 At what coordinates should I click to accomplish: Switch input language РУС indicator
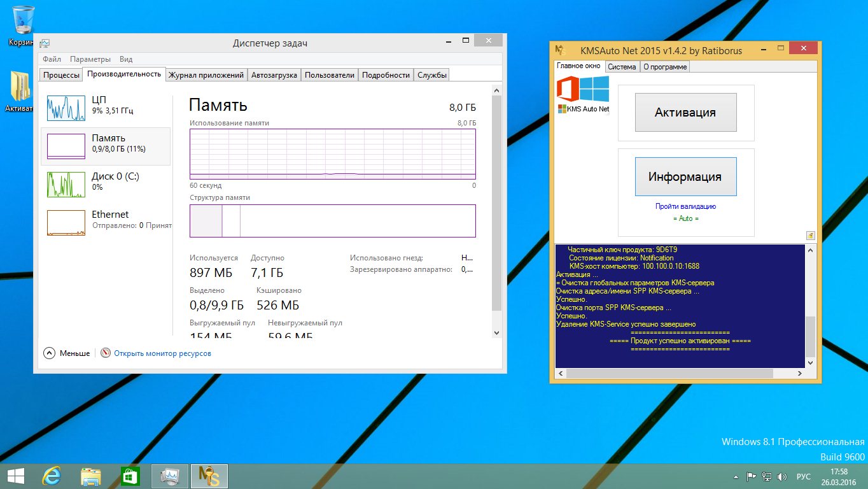804,476
